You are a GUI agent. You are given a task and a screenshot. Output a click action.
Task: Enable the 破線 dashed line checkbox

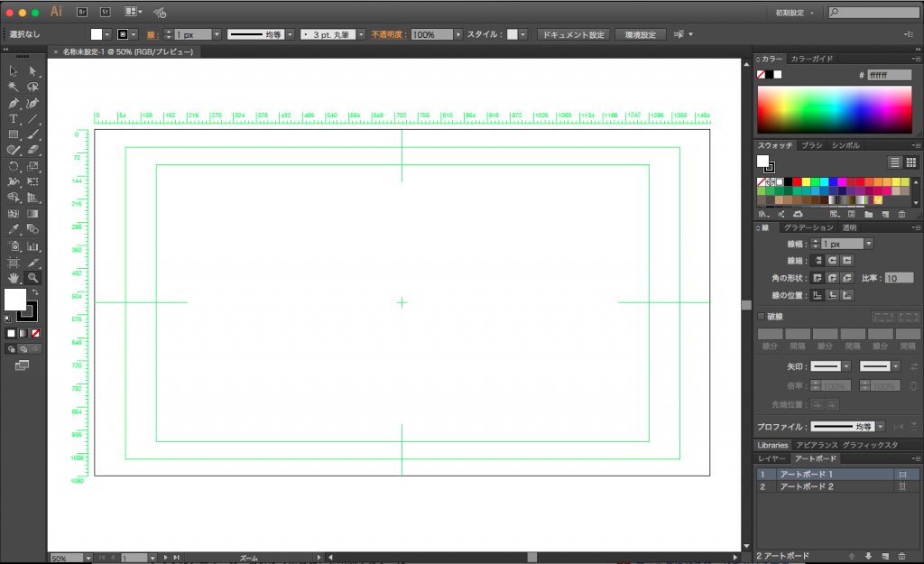click(761, 317)
